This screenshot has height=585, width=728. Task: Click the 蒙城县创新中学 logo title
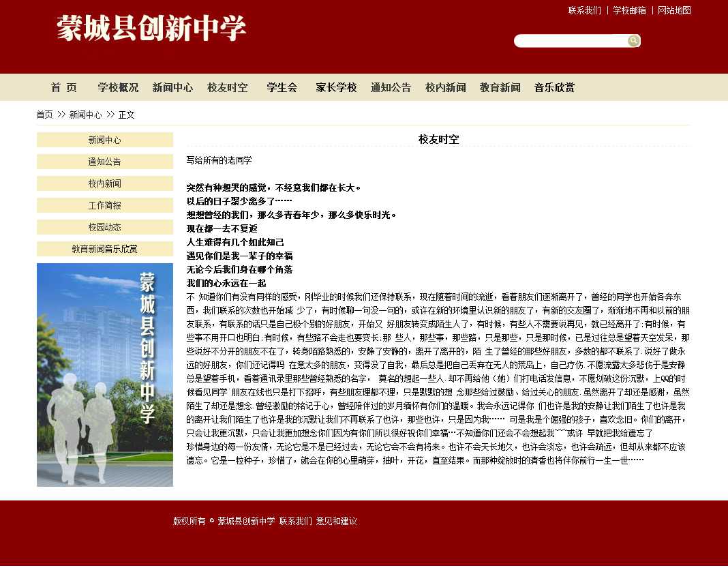pos(151,29)
